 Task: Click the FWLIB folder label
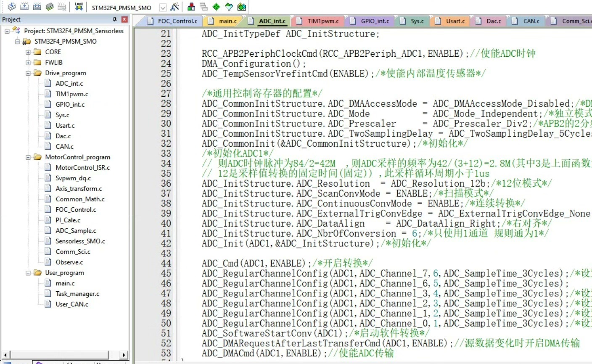[x=54, y=62]
